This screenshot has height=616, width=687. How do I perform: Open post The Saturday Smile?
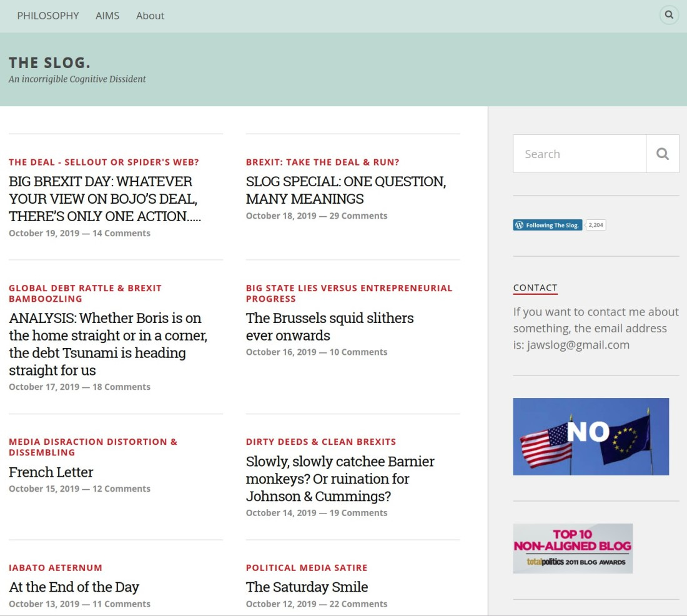click(307, 587)
